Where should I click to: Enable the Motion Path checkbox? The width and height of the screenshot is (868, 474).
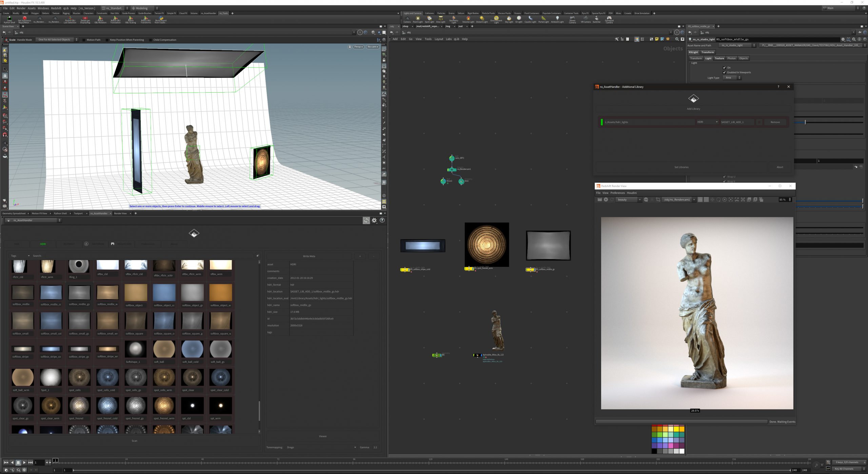(84, 40)
